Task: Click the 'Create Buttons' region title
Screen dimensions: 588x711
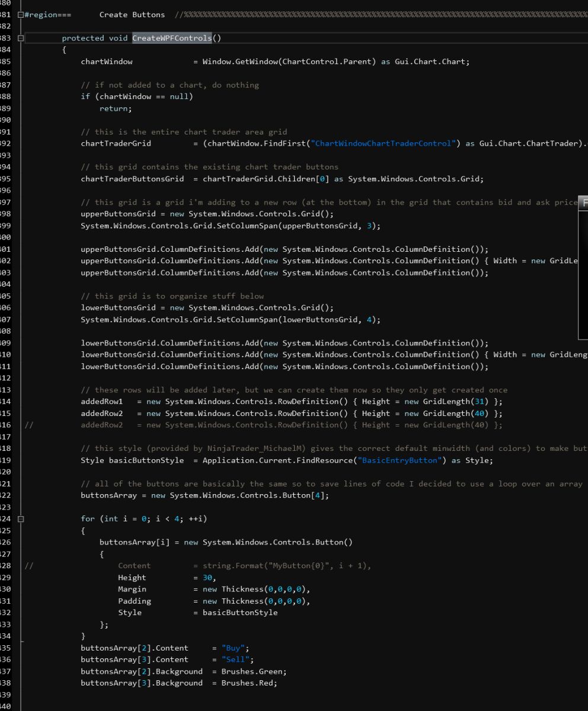Action: point(132,15)
